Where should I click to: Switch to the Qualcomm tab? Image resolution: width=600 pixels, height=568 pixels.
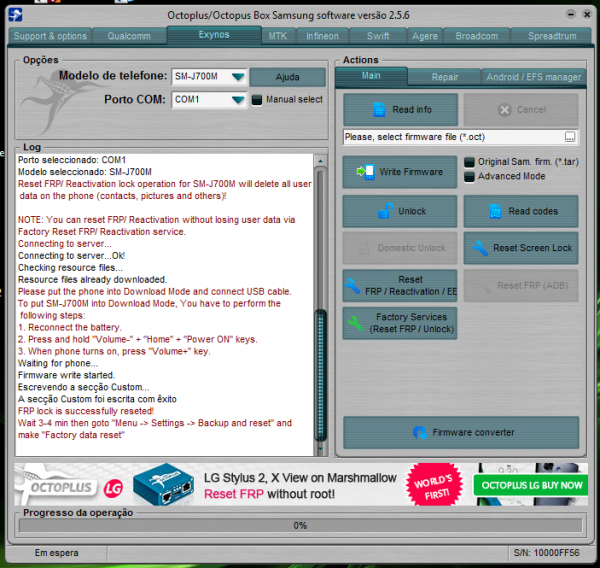129,36
